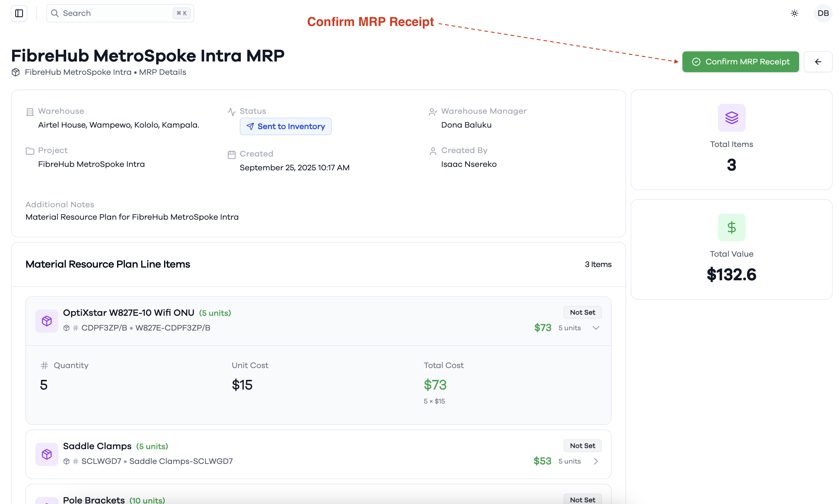Click 'Airtel House, Wampewo, Kololo, Kampala.' text
Viewport: 839px width, 504px height.
tap(118, 125)
